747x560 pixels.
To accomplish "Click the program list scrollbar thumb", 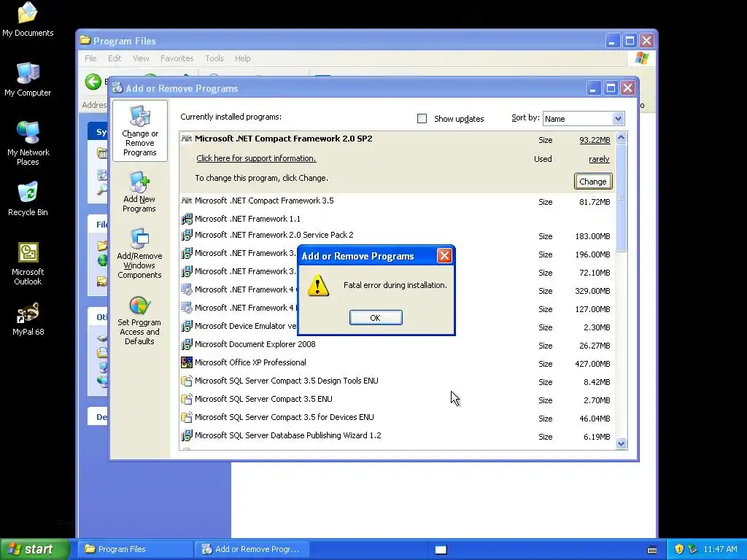I will [621, 197].
